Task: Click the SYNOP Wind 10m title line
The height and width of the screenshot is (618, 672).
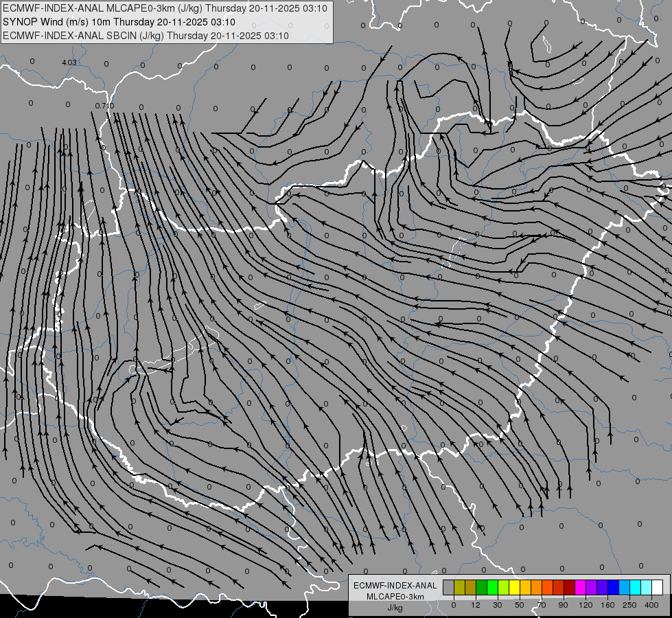Action: (x=119, y=22)
